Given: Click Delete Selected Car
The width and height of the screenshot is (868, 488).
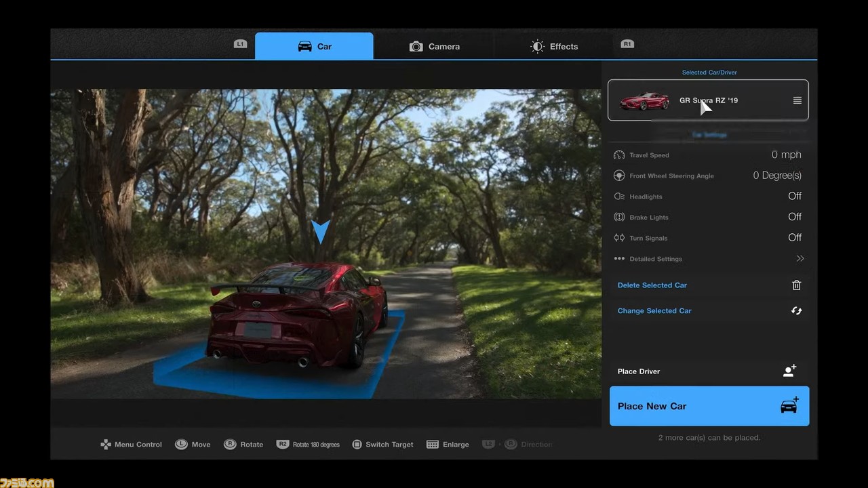Looking at the screenshot, I should [652, 285].
